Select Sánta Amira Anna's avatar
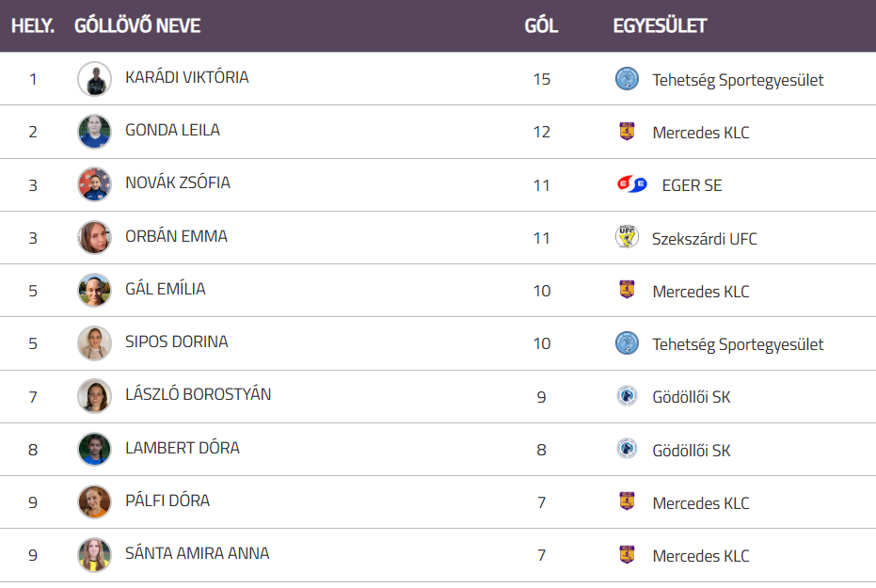The width and height of the screenshot is (876, 588). pyautogui.click(x=94, y=555)
